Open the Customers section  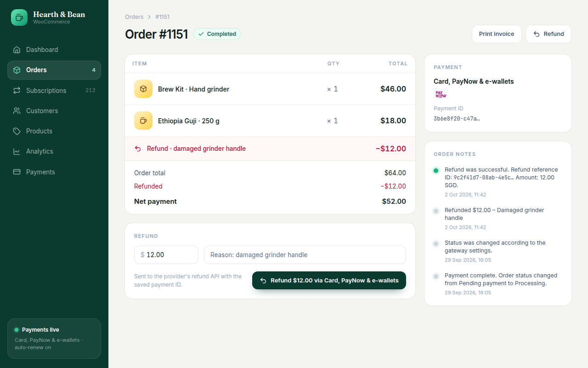tap(54, 111)
